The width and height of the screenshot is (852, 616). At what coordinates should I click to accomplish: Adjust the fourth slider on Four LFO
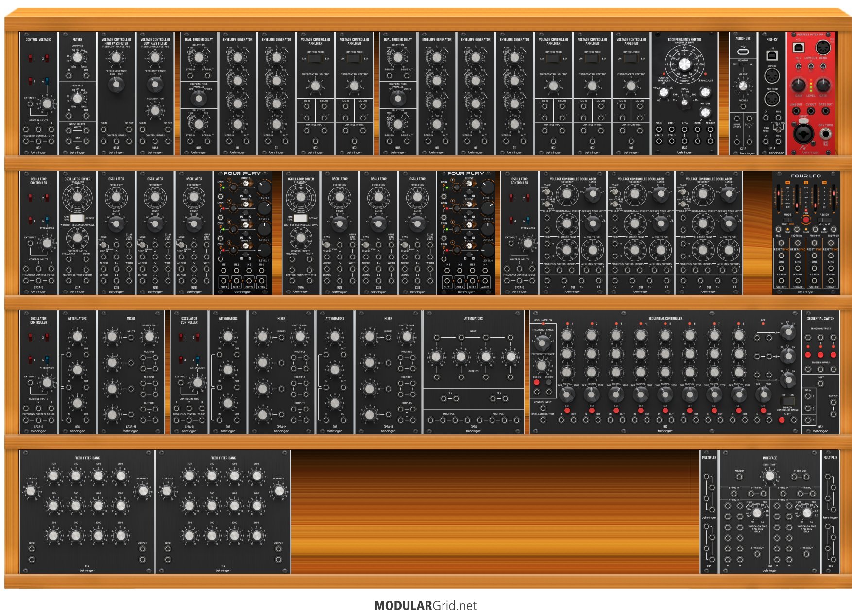pos(834,197)
